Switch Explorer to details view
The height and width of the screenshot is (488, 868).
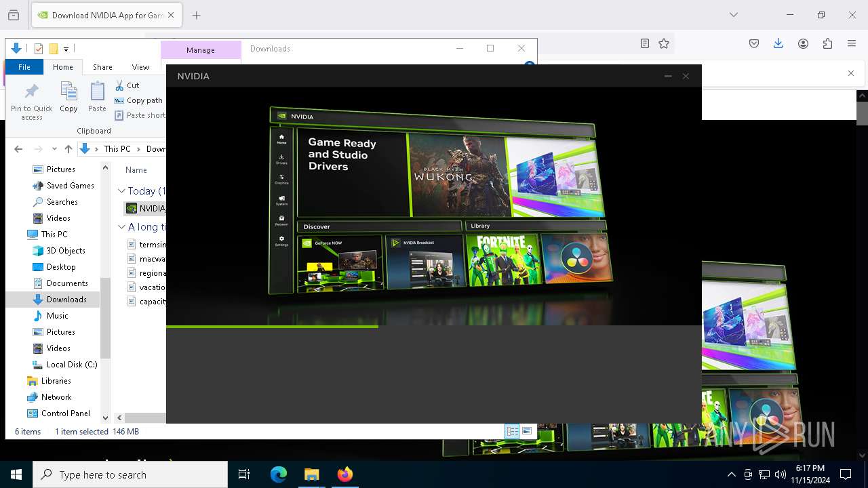512,432
